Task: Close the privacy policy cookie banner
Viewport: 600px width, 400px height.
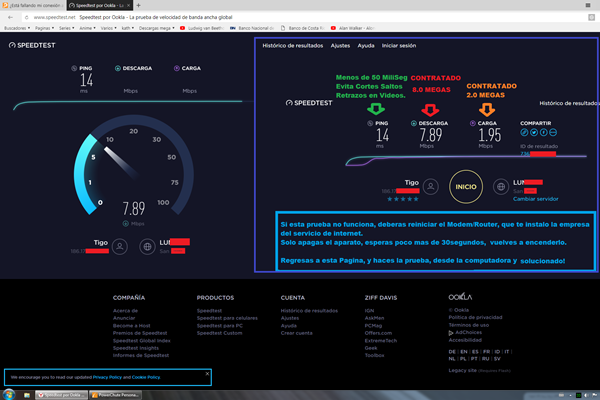Action: pos(207,373)
